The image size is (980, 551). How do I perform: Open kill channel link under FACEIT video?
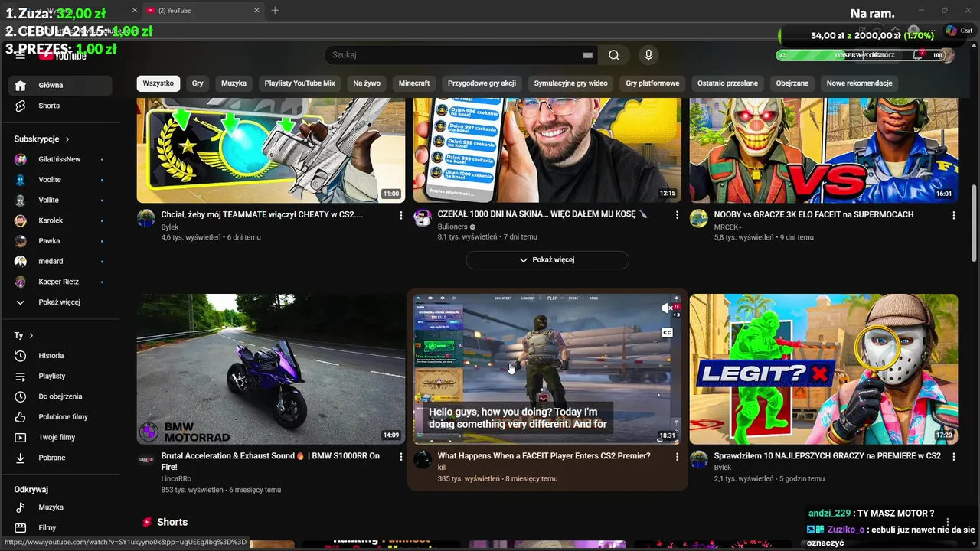(x=442, y=468)
